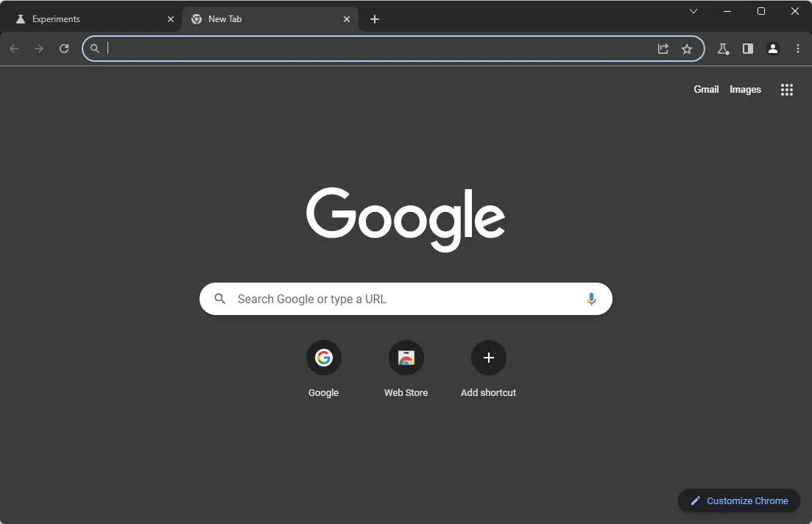Start voice search with microphone

pyautogui.click(x=591, y=299)
